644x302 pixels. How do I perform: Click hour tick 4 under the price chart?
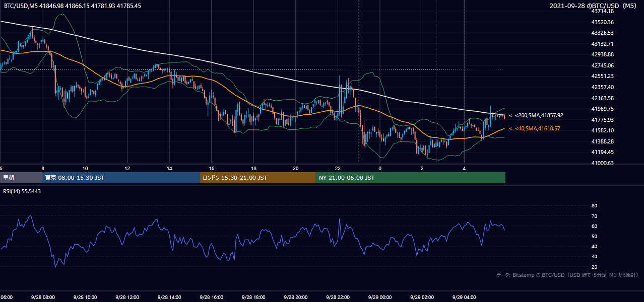pyautogui.click(x=464, y=169)
